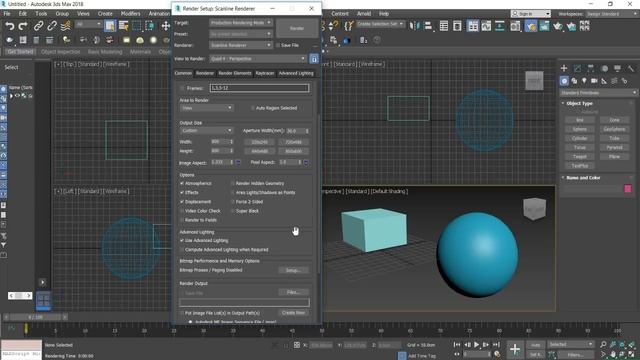640x360 pixels.
Task: Click the pink object color swatch
Action: [628, 189]
